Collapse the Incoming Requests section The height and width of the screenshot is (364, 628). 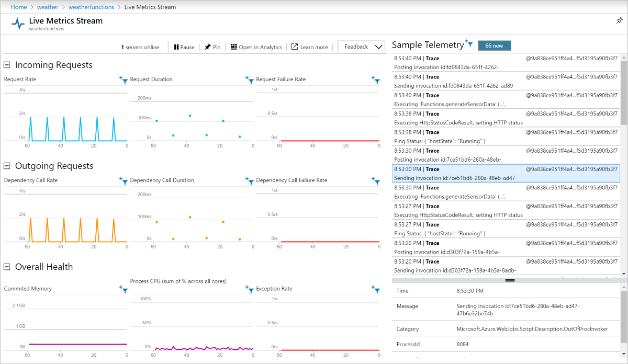(x=6, y=65)
